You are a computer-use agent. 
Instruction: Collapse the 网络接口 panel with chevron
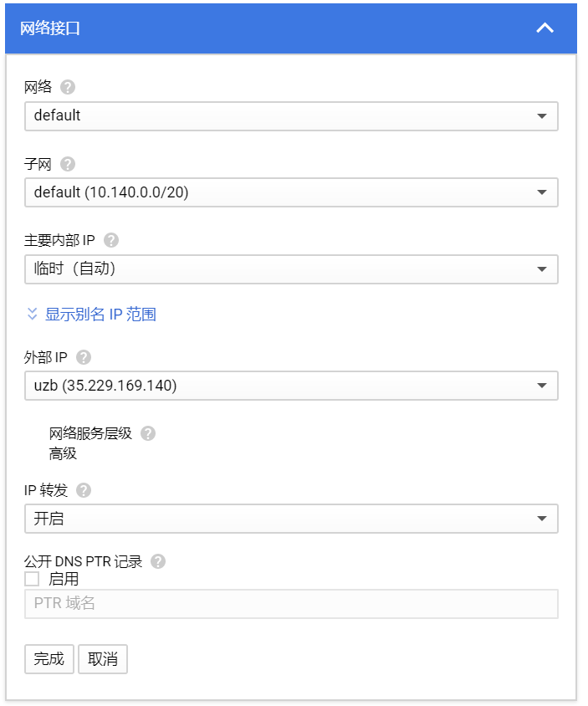[x=545, y=28]
